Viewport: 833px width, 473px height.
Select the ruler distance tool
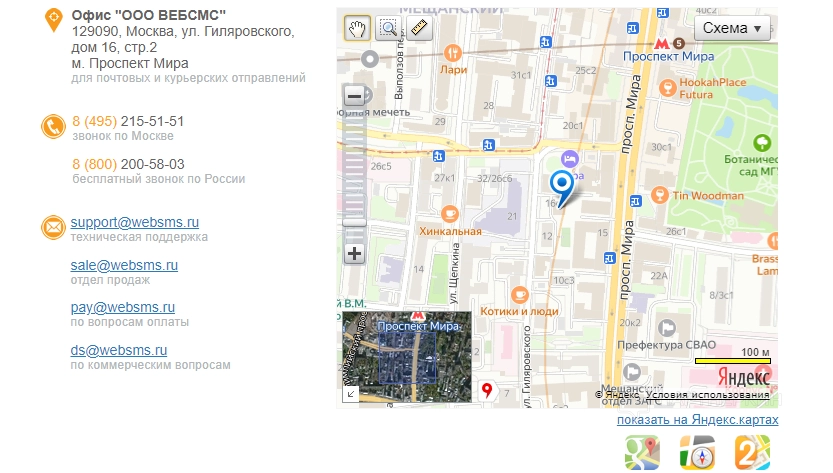[419, 28]
